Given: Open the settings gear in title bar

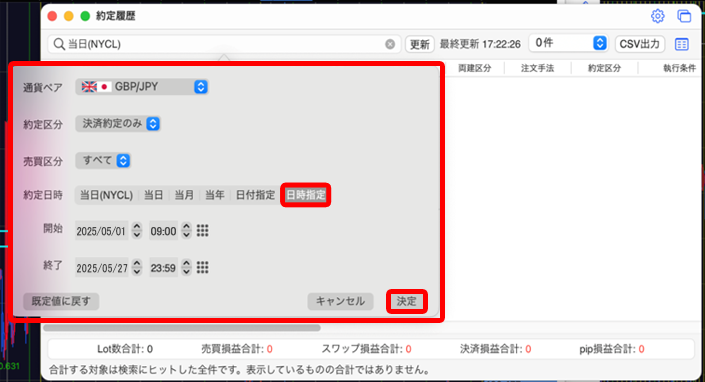Looking at the screenshot, I should 657,16.
